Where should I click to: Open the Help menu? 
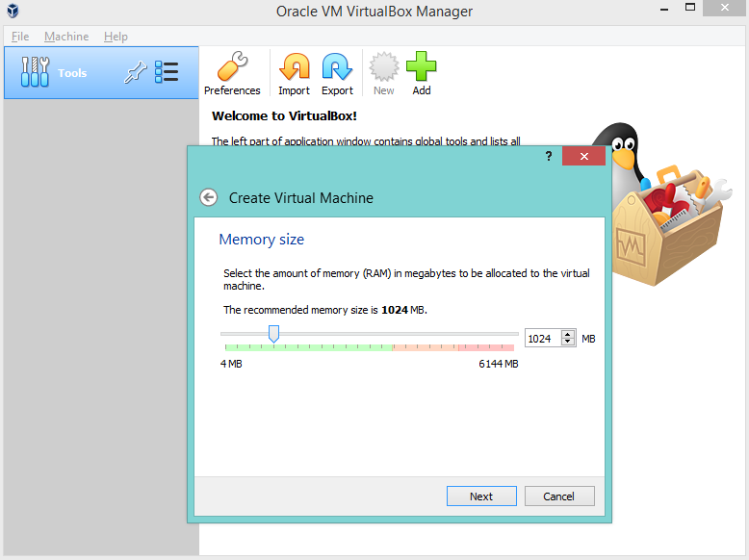pos(116,37)
